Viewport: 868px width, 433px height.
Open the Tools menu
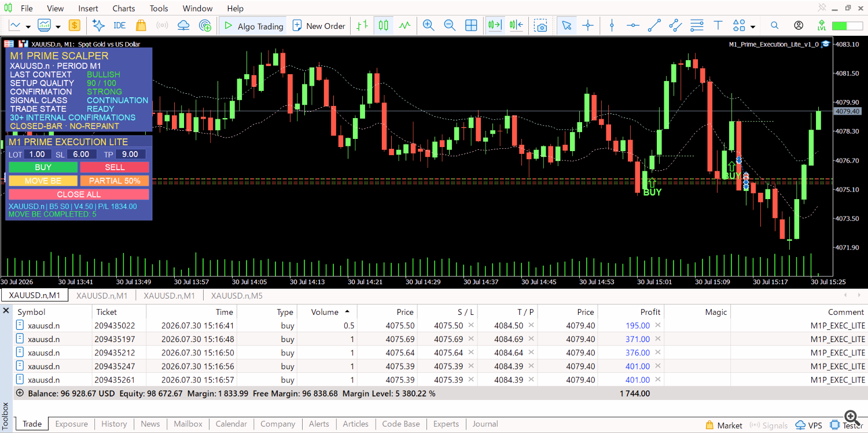[159, 9]
